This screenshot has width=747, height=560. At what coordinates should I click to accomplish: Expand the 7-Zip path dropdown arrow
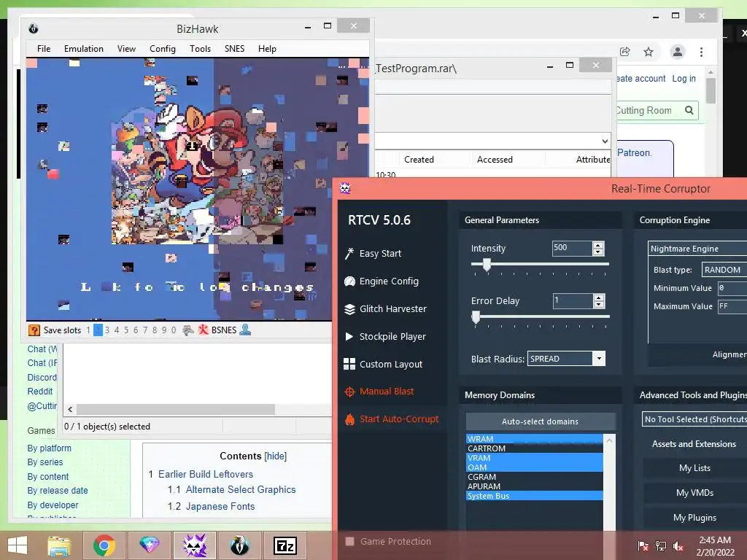[x=605, y=141]
